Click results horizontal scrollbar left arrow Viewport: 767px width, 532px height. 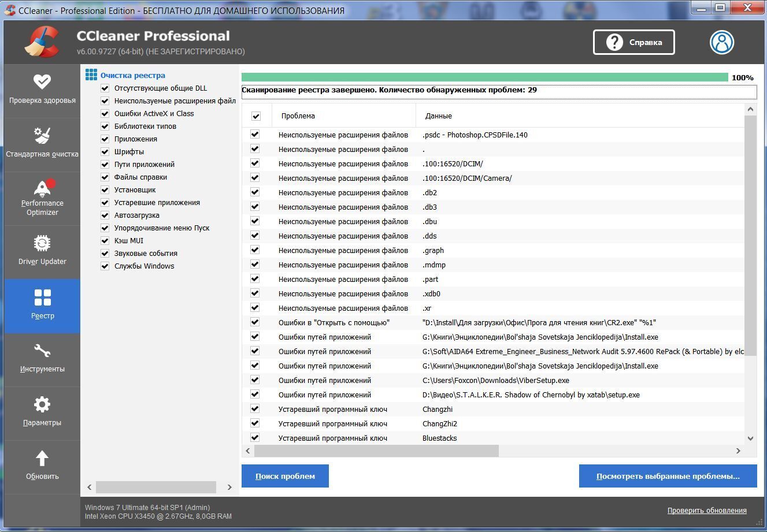tap(249, 451)
